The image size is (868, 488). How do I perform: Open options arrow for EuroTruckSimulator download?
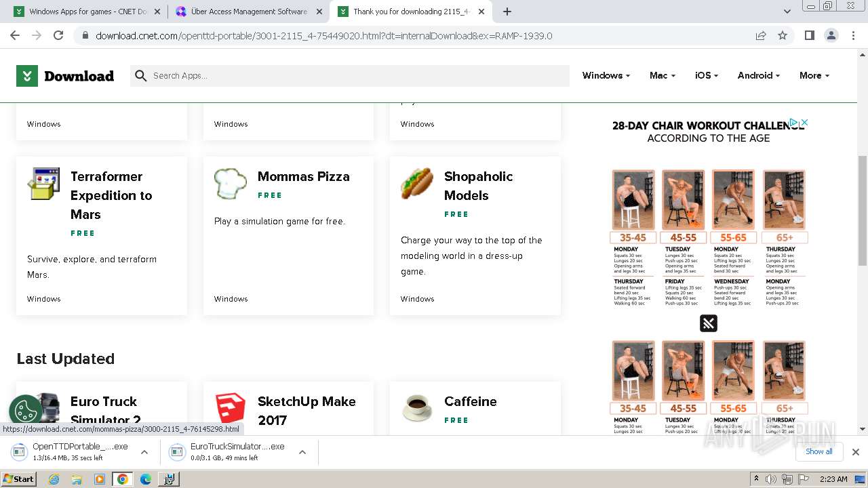click(x=302, y=452)
